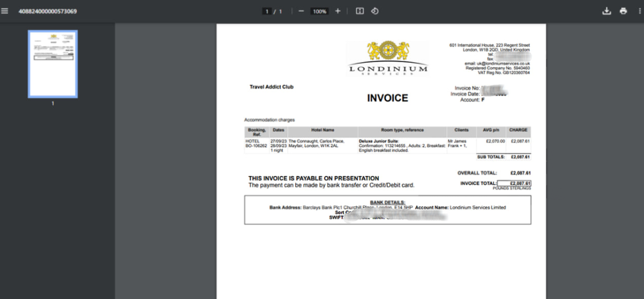Click the Travel Addict Club text
Image resolution: width=644 pixels, height=299 pixels.
point(271,87)
